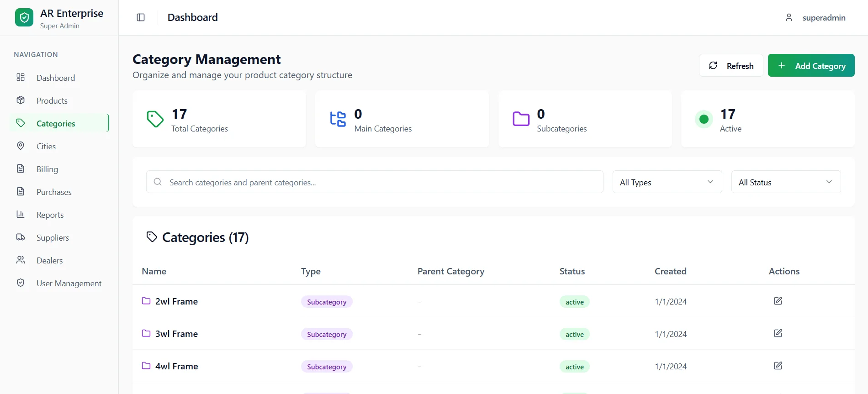
Task: Open User Management
Action: 59,283
